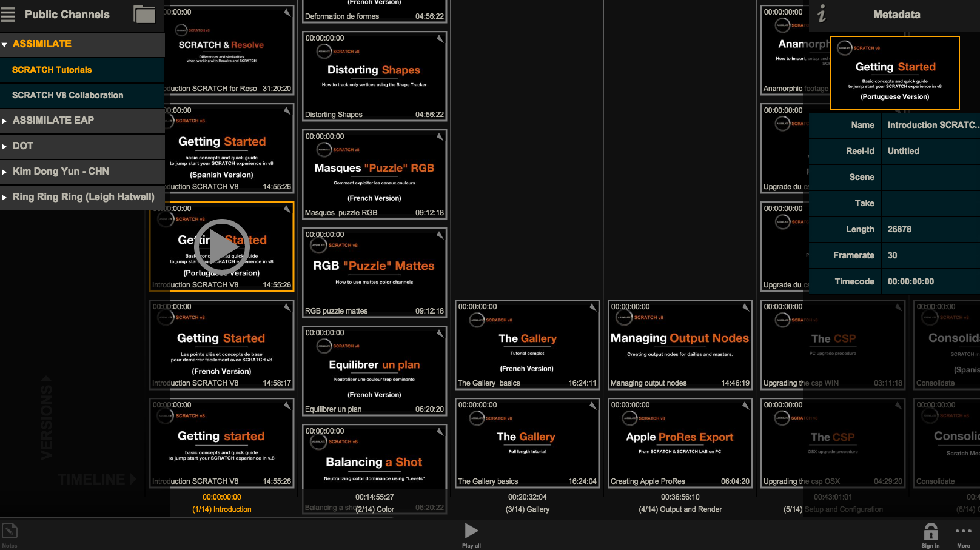
Task: Expand the DOT channel
Action: click(x=4, y=146)
